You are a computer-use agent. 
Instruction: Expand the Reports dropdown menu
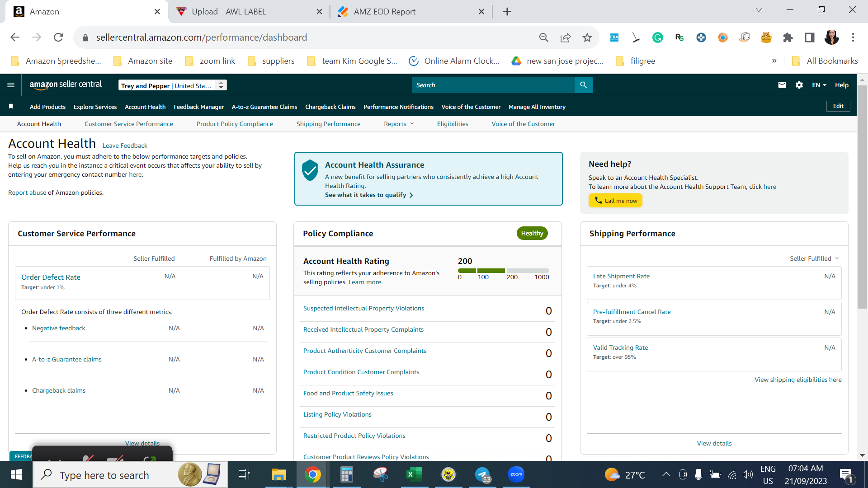399,124
